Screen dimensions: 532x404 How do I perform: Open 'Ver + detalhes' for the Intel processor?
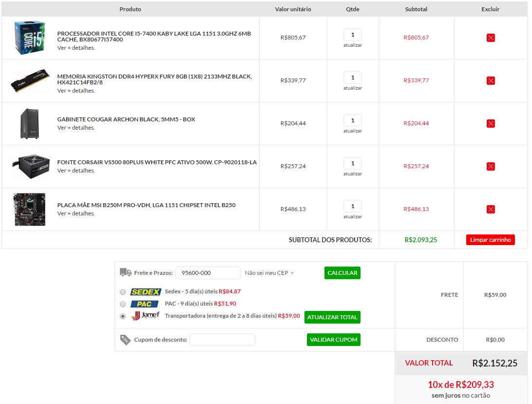76,48
